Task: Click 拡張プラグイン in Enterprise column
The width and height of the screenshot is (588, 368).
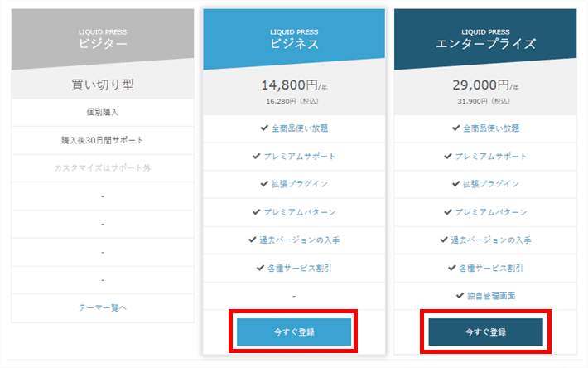Action: 491,184
